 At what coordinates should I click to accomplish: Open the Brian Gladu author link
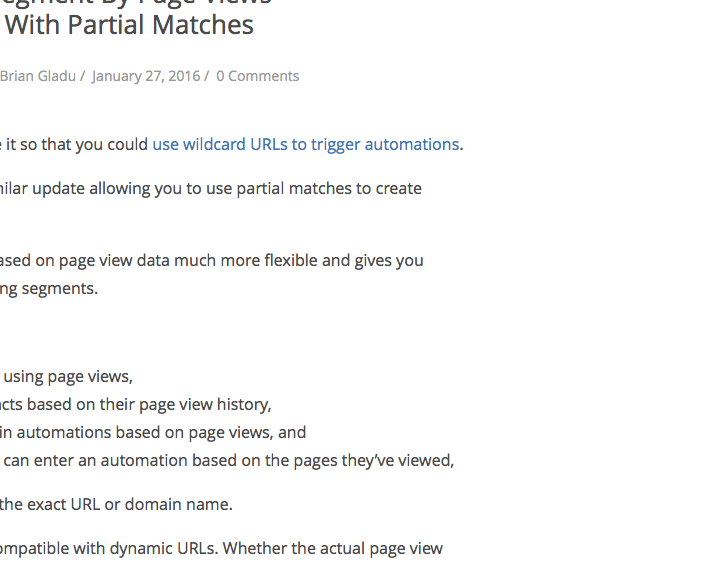[38, 76]
